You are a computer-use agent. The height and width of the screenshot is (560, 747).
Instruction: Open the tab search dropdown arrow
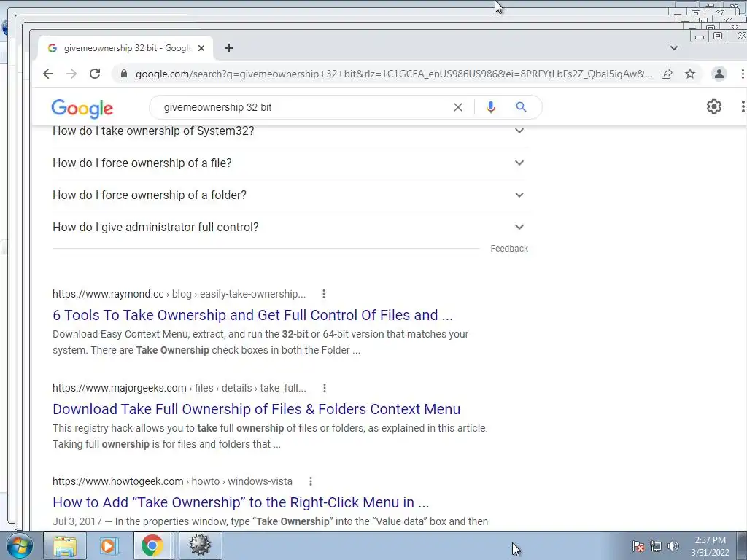pyautogui.click(x=673, y=48)
